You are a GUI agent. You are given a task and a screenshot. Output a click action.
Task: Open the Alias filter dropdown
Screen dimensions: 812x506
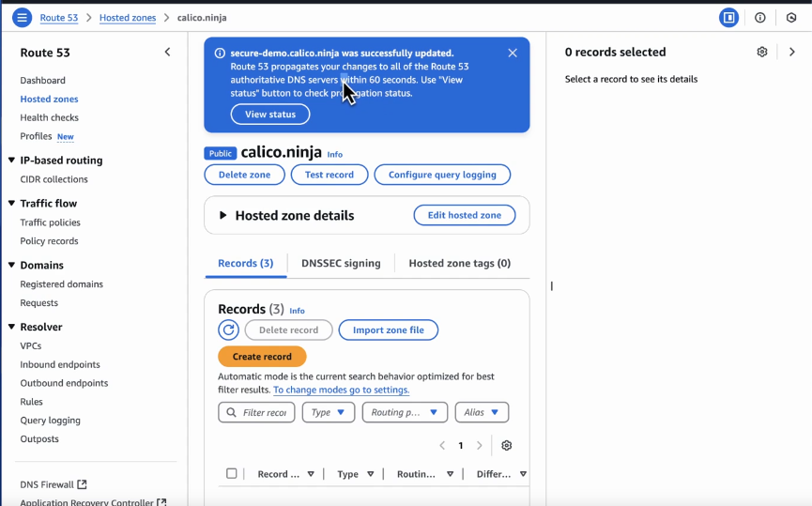pyautogui.click(x=482, y=412)
